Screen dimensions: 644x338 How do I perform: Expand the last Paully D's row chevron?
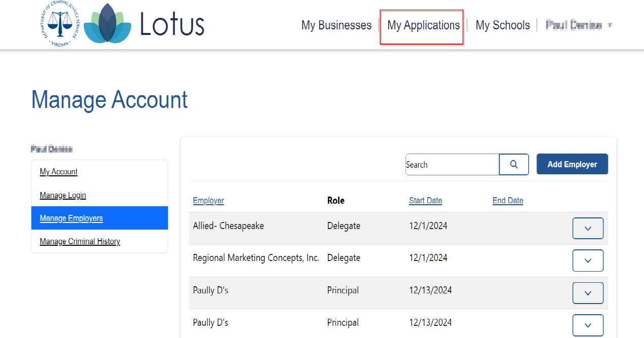pos(588,325)
